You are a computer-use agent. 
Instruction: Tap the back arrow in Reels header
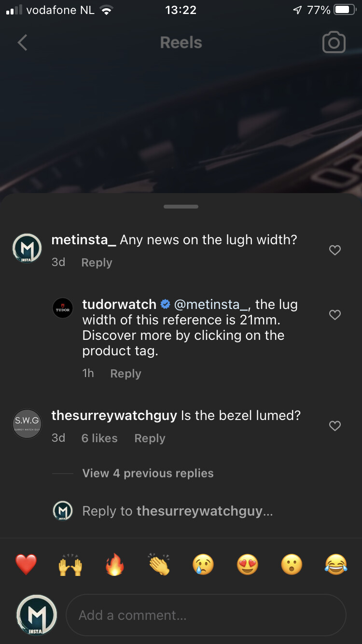(x=22, y=42)
